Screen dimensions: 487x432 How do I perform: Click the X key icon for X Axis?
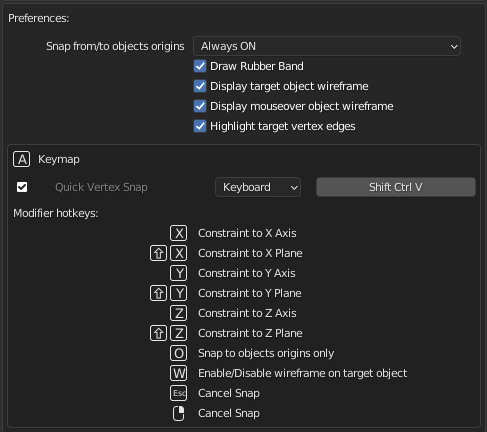[x=179, y=233]
